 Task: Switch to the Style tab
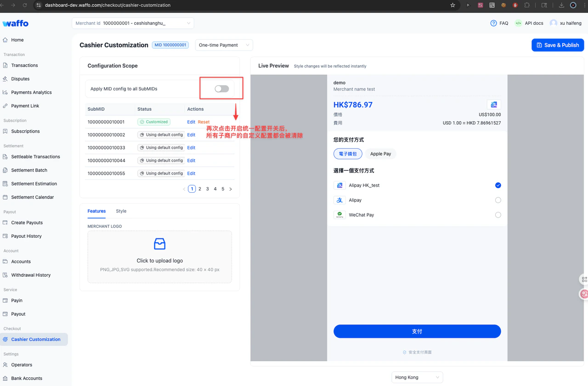point(121,211)
